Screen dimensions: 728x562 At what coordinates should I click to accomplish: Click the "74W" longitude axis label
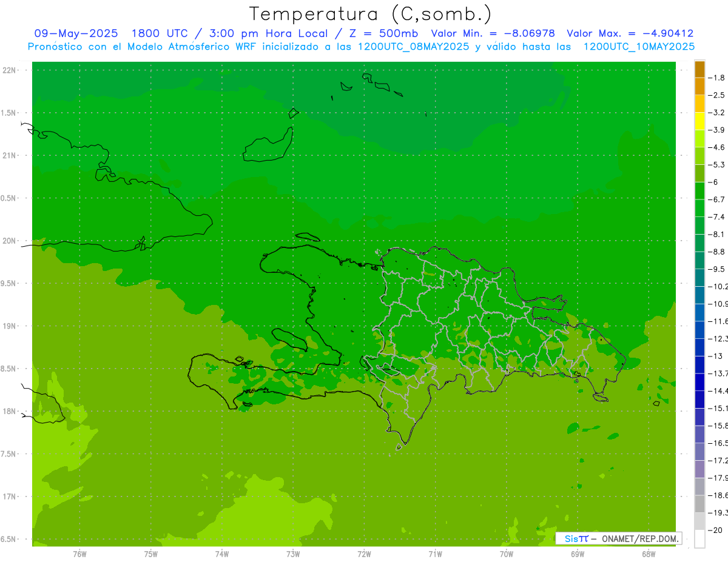tap(222, 554)
